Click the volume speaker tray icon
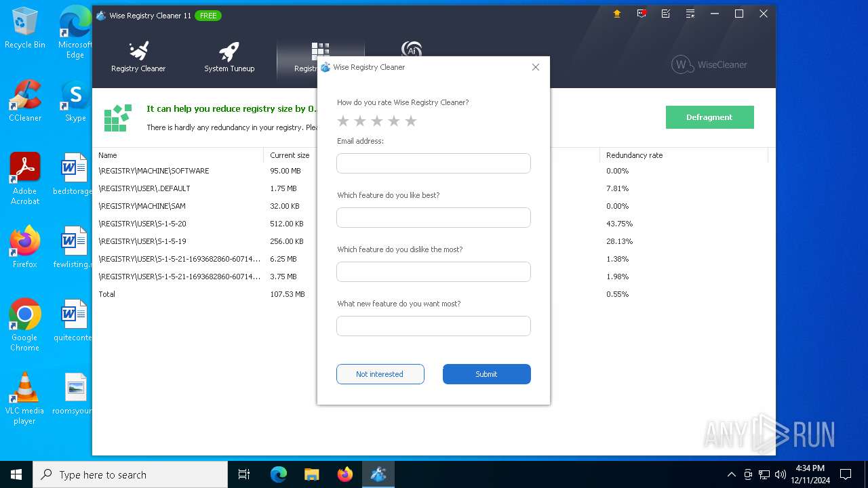Image resolution: width=868 pixels, height=488 pixels. tap(781, 474)
